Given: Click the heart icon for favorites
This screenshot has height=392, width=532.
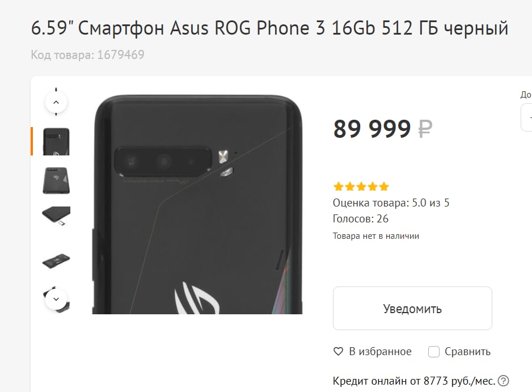Looking at the screenshot, I should coord(338,352).
